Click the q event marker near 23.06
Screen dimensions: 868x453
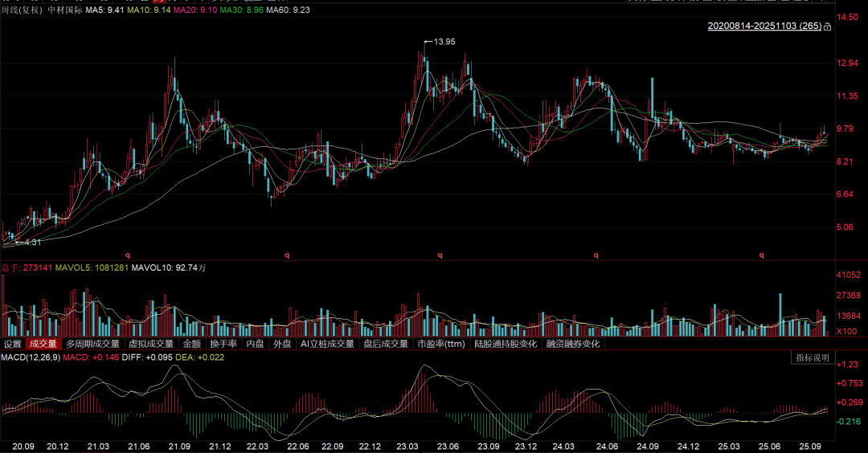pos(440,255)
